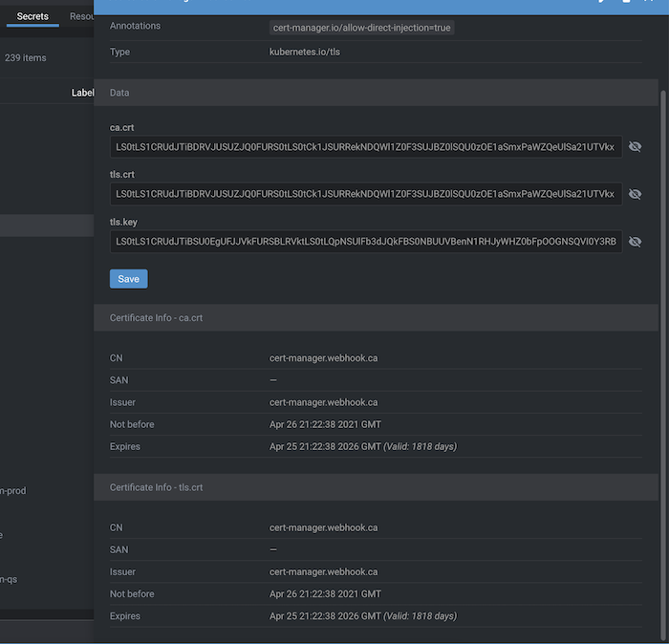The image size is (669, 644).
Task: Select the kubernetes.io/tls type value
Action: coord(304,52)
